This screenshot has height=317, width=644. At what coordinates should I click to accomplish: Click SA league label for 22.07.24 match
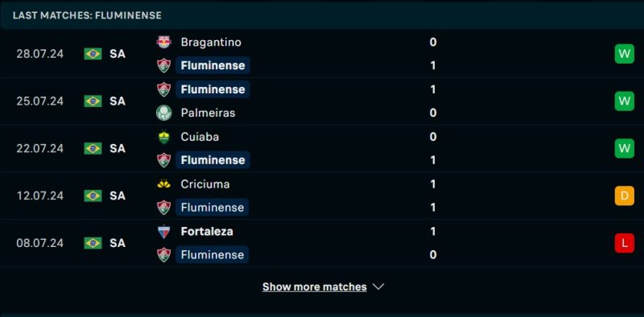click(x=118, y=149)
